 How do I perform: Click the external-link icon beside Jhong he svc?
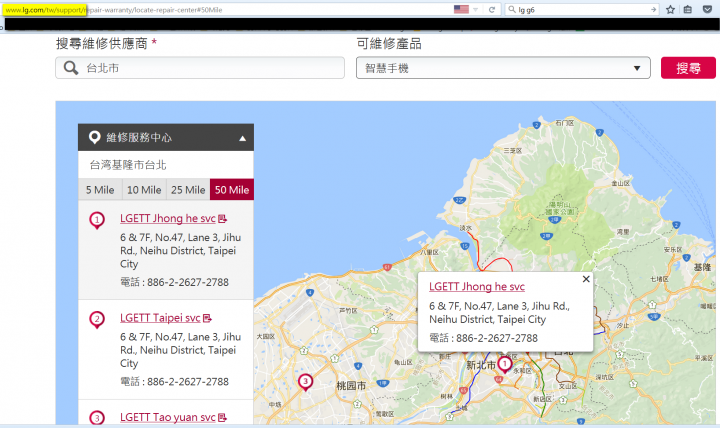click(223, 219)
